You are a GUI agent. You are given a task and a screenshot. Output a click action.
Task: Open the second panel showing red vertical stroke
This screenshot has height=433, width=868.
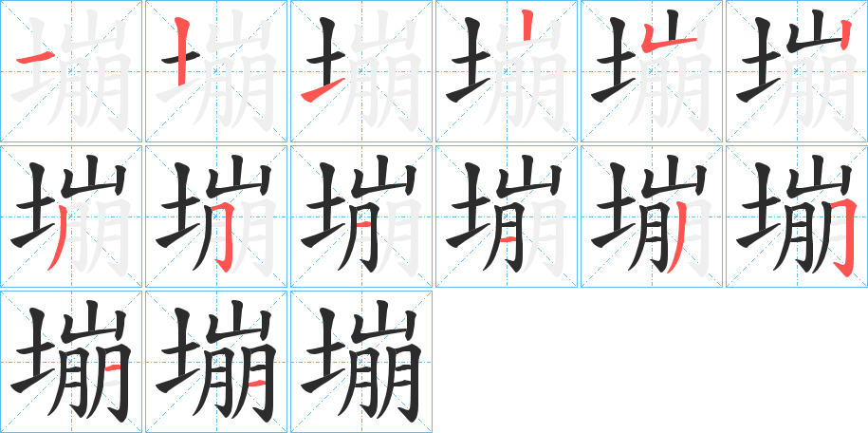point(216,71)
